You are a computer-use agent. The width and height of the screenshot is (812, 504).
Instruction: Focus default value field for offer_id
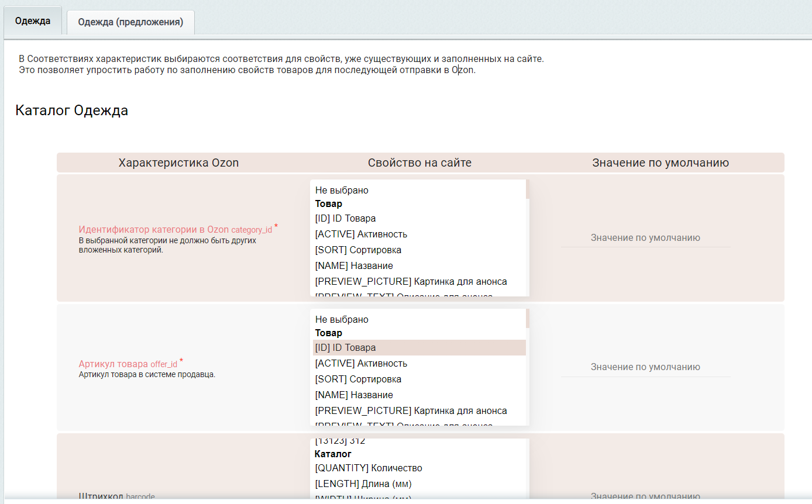tap(645, 367)
